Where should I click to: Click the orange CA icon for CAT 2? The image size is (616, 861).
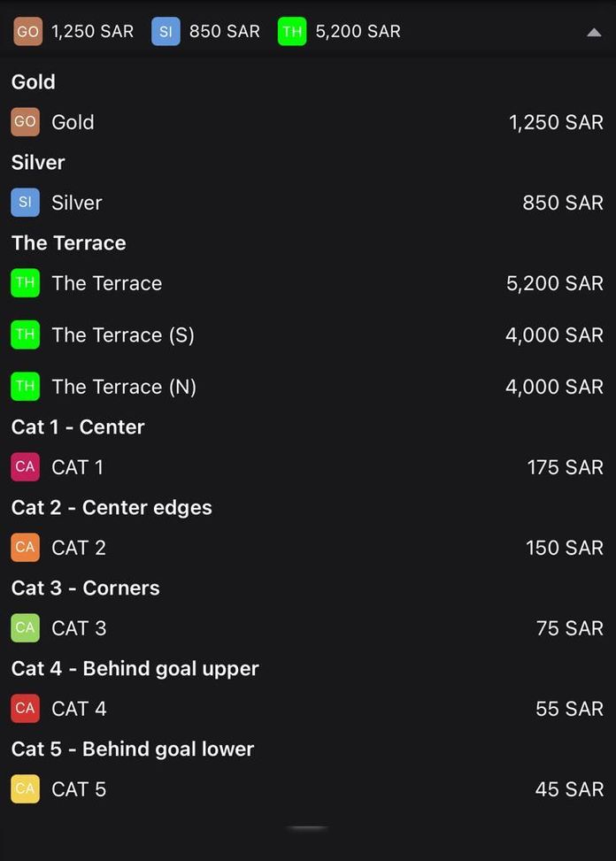point(25,548)
